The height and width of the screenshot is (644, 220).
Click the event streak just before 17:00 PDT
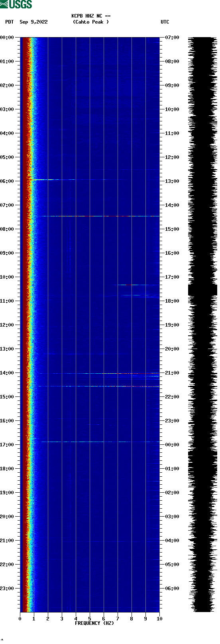(100, 442)
